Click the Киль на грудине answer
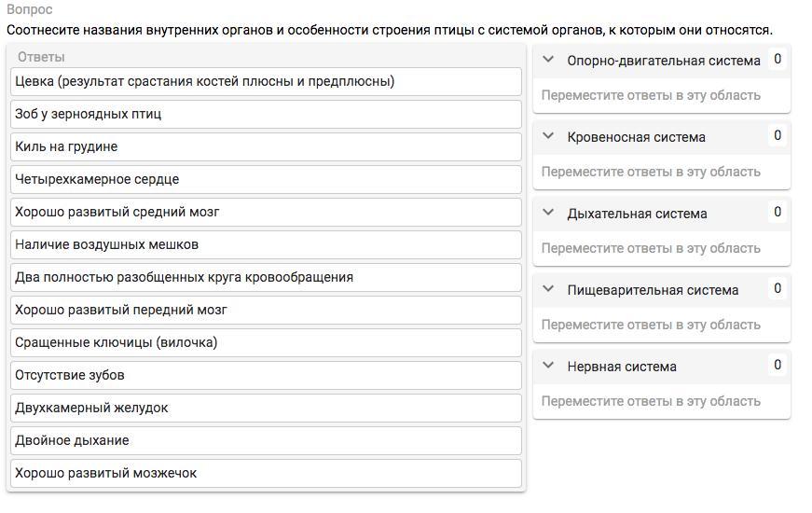 point(266,146)
